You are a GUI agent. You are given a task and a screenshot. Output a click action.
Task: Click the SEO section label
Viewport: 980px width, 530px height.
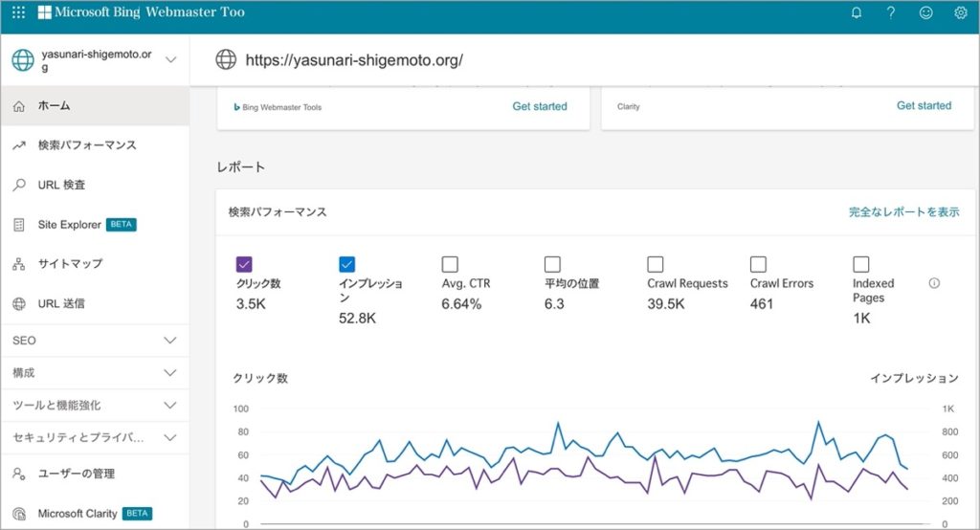coord(24,341)
